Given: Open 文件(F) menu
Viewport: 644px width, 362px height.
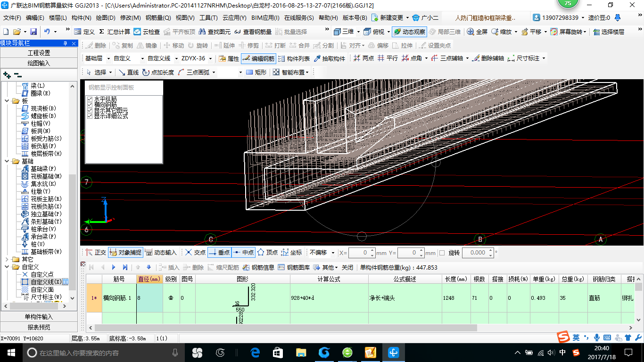Looking at the screenshot, I should [12, 18].
